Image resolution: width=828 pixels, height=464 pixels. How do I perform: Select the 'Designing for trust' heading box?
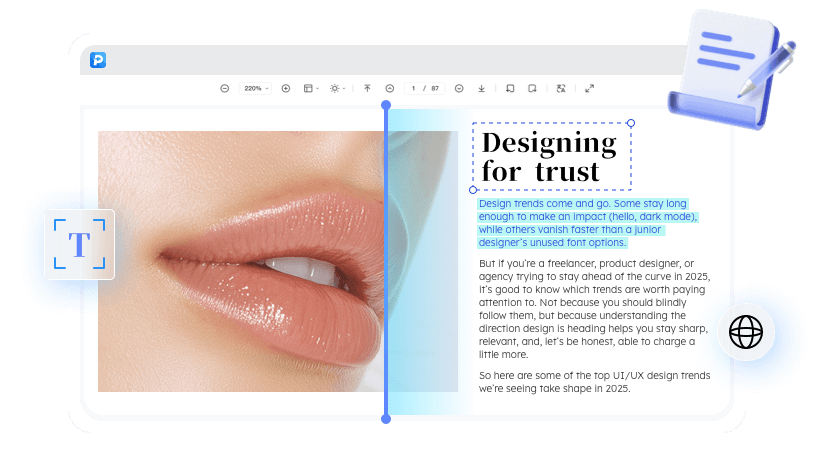click(552, 156)
